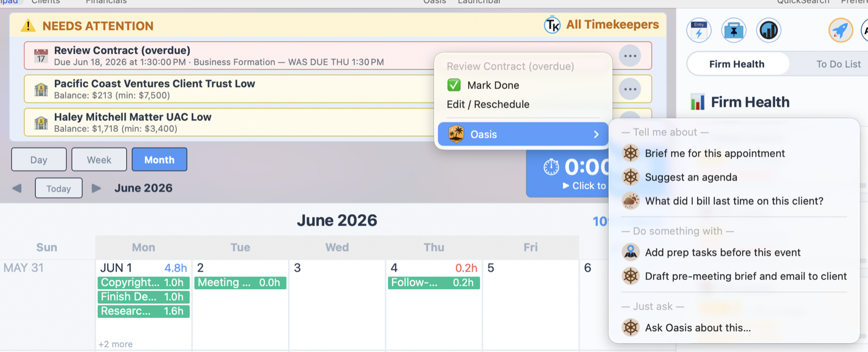This screenshot has height=352, width=868.
Task: Expand the +2 more entries on Jun 1
Action: pyautogui.click(x=116, y=344)
